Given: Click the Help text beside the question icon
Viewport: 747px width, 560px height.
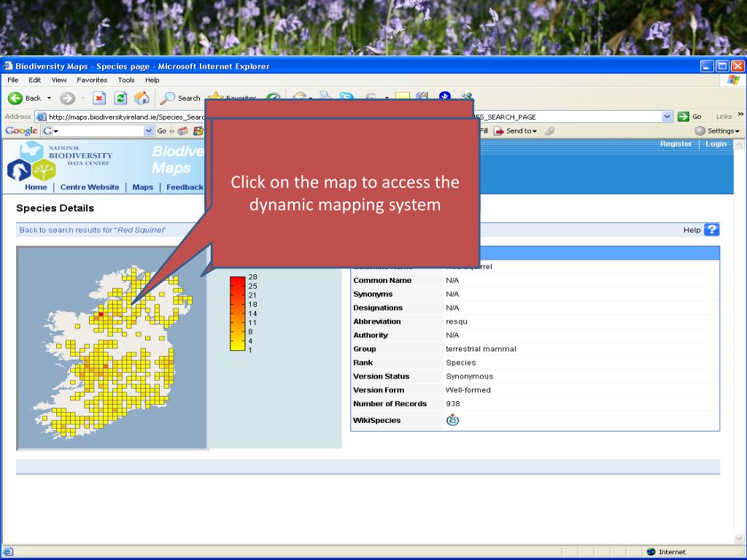Looking at the screenshot, I should click(692, 230).
